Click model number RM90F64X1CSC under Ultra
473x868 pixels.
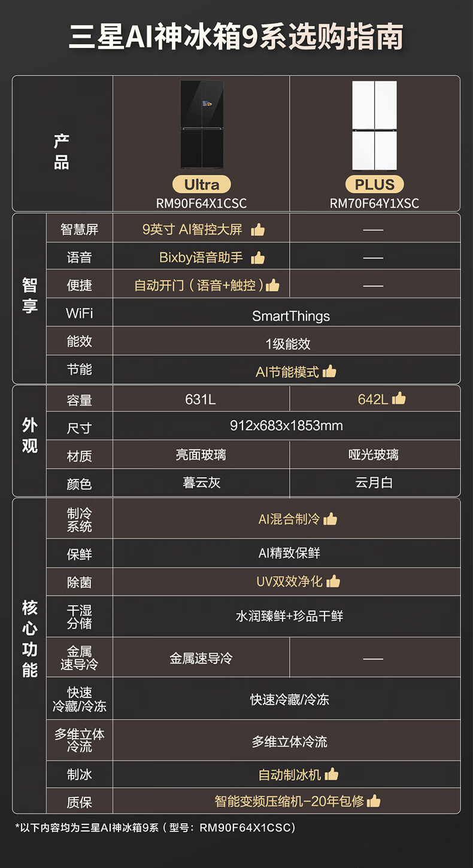pos(201,204)
